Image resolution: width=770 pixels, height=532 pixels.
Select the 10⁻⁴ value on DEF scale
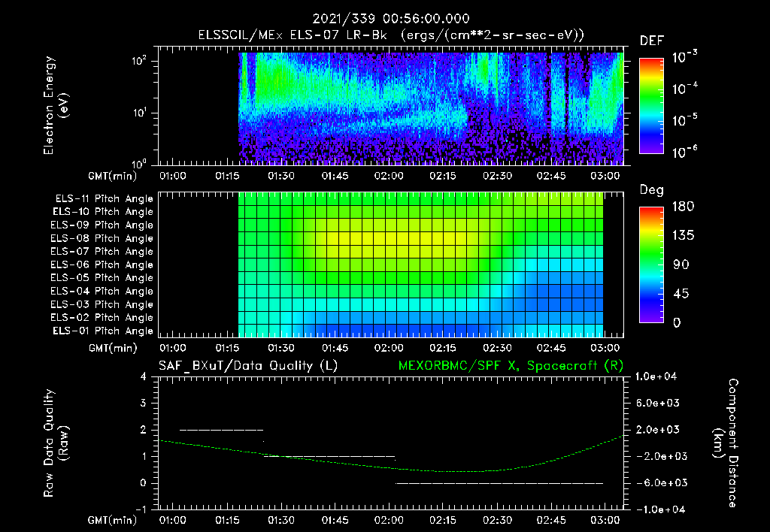(x=684, y=88)
